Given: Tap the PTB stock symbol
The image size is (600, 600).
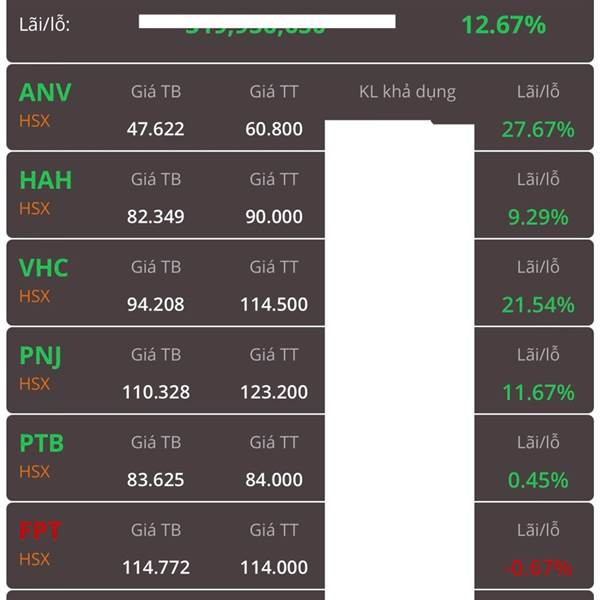Looking at the screenshot, I should coord(41,443).
